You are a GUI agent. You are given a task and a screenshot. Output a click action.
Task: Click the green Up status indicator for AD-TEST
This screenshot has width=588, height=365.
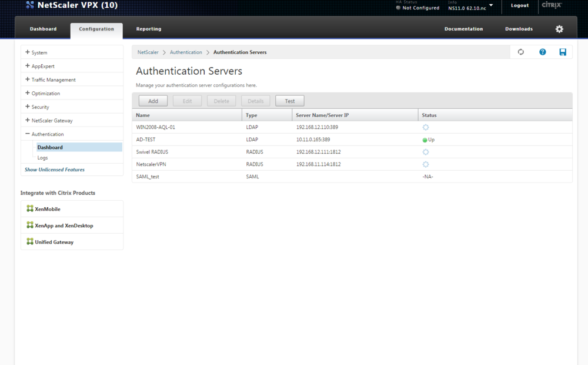pyautogui.click(x=425, y=140)
